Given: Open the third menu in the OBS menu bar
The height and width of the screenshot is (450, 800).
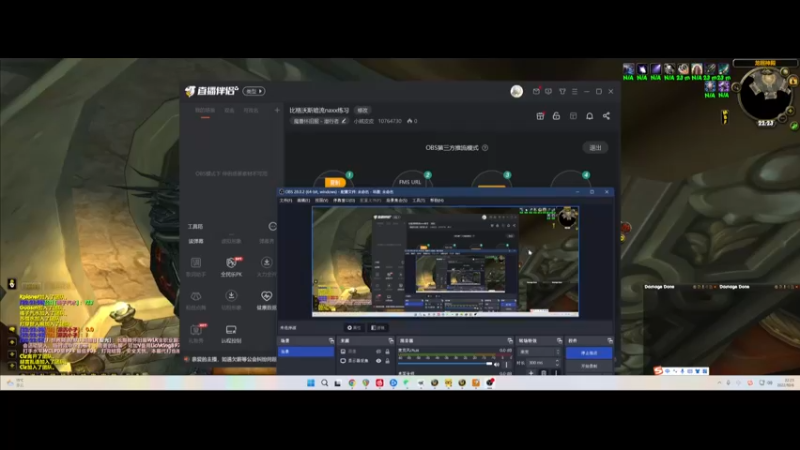Looking at the screenshot, I should click(x=321, y=201).
